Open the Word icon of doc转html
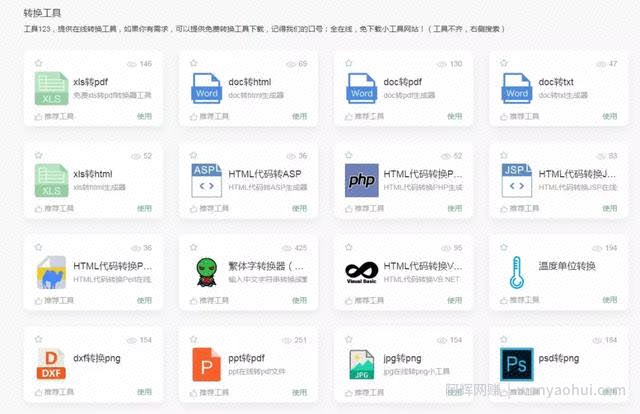 tap(207, 89)
